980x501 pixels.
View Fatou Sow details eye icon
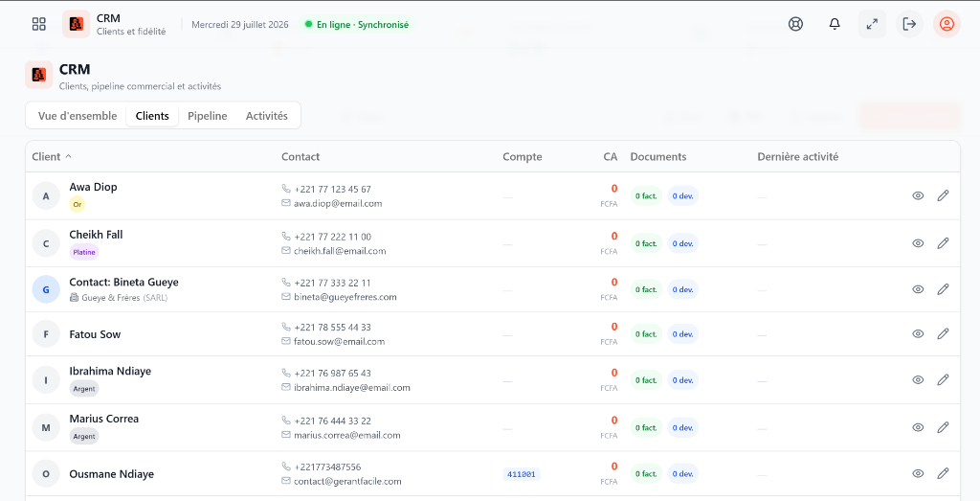(918, 334)
